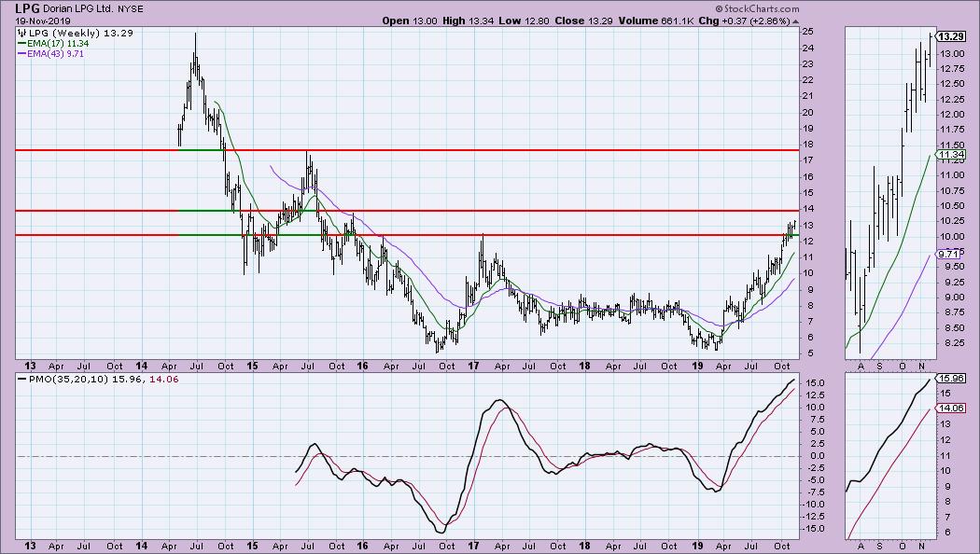The height and width of the screenshot is (554, 980).
Task: Click the 9.71 EMA tag on zoom panel
Action: tap(947, 255)
